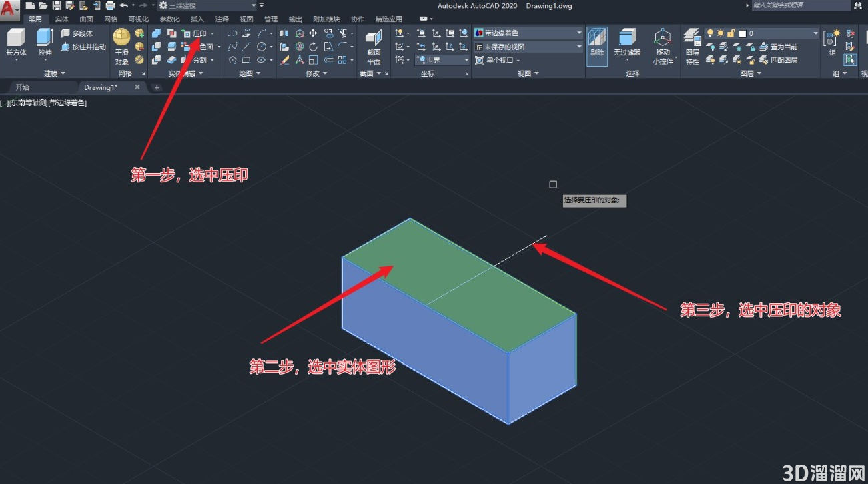Toggle the layer padlock lock icon
The height and width of the screenshot is (484, 868).
[x=731, y=33]
